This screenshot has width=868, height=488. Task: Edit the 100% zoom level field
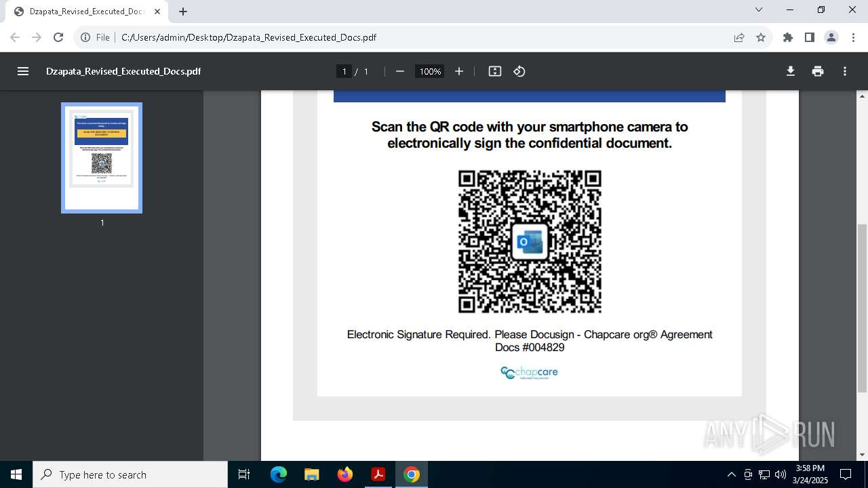pos(430,71)
